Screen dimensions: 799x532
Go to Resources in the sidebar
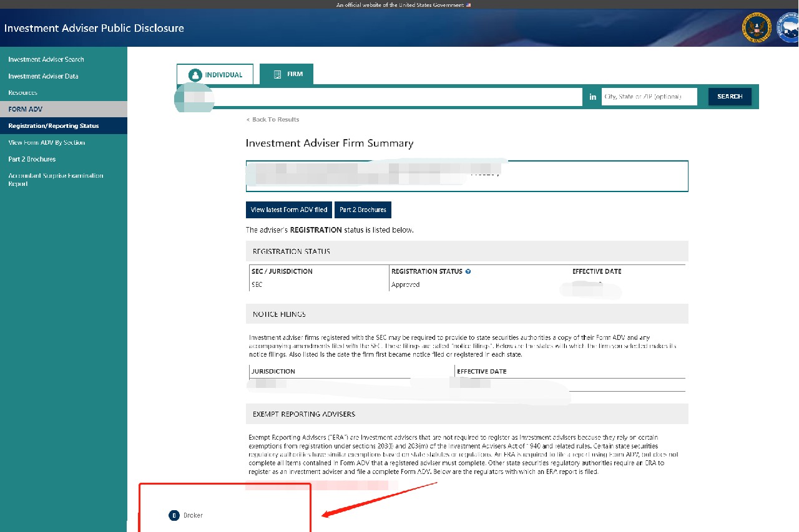(23, 93)
